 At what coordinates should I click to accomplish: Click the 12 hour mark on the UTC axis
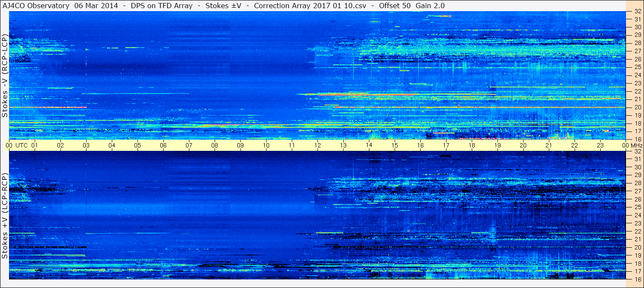point(318,145)
